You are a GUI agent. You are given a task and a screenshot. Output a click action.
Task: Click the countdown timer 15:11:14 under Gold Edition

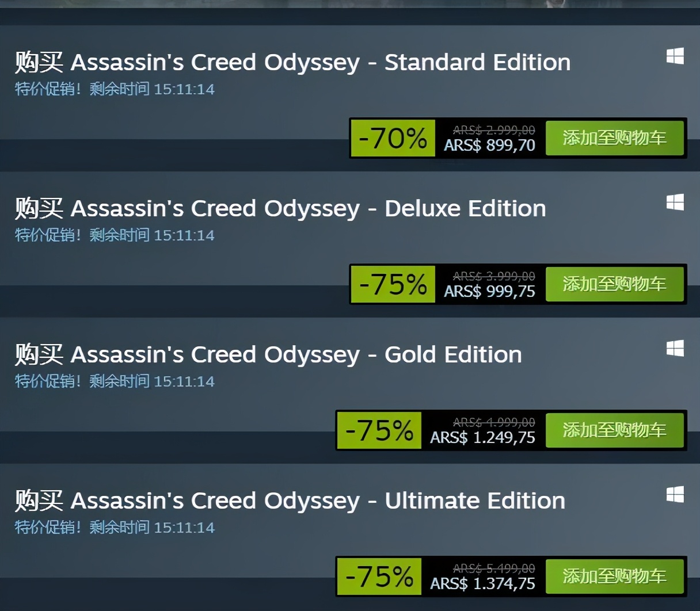tap(184, 381)
